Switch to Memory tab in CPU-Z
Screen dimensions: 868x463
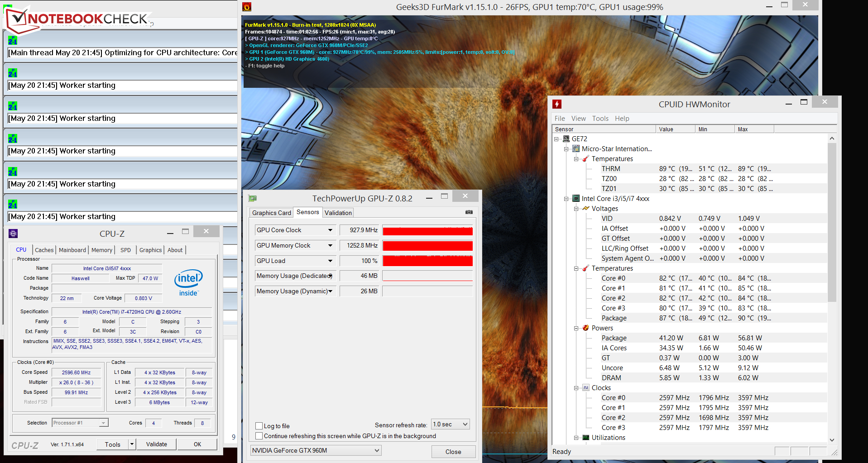[x=102, y=250]
